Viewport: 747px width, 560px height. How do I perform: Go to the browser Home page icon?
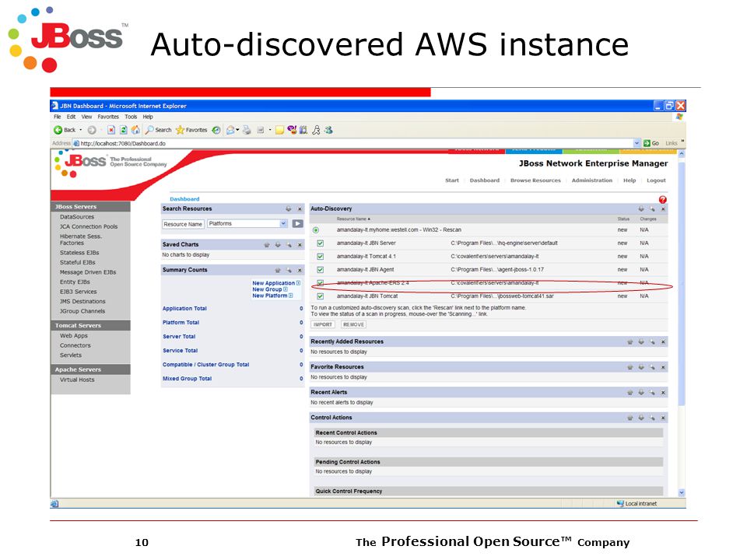coord(135,130)
